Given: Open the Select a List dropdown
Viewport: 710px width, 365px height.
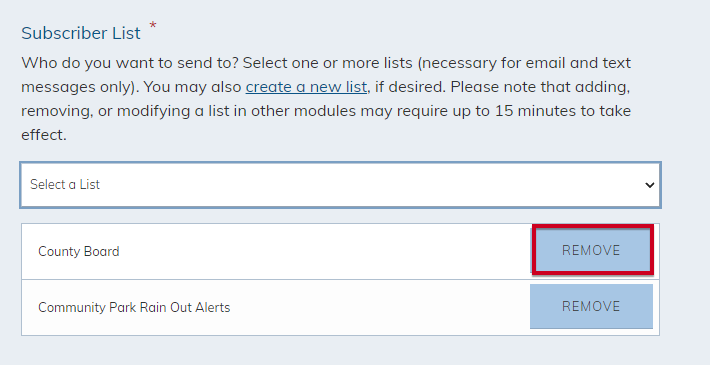Looking at the screenshot, I should pyautogui.click(x=341, y=185).
